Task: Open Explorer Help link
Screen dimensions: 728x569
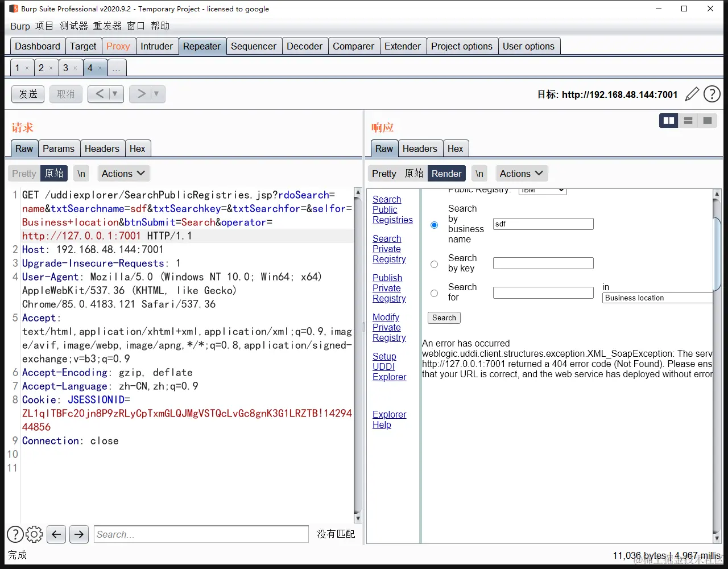Action: 390,419
